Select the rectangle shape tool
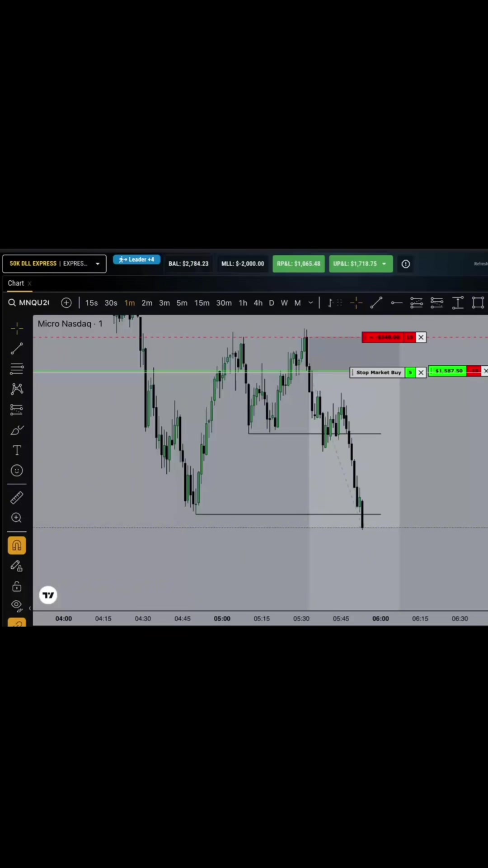This screenshot has height=868, width=488. pyautogui.click(x=478, y=303)
